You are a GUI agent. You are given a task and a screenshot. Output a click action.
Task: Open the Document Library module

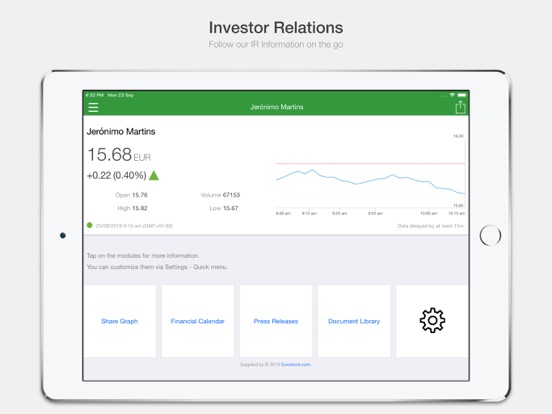(x=354, y=321)
